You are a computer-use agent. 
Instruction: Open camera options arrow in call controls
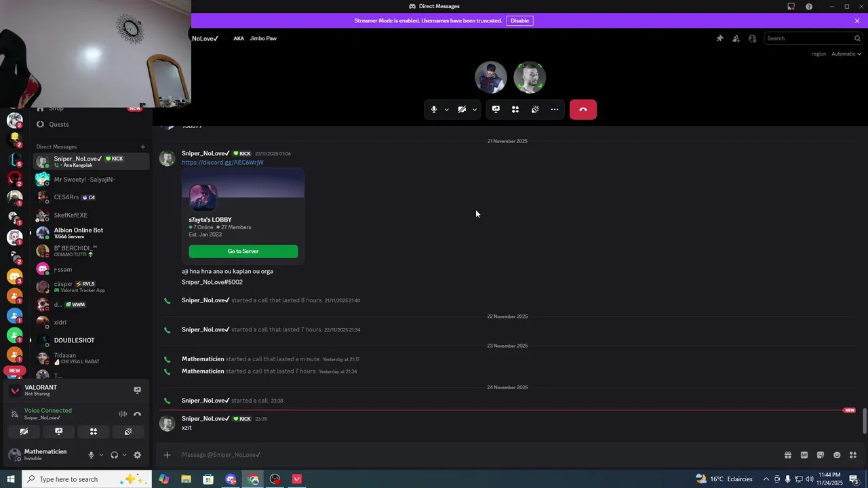475,110
